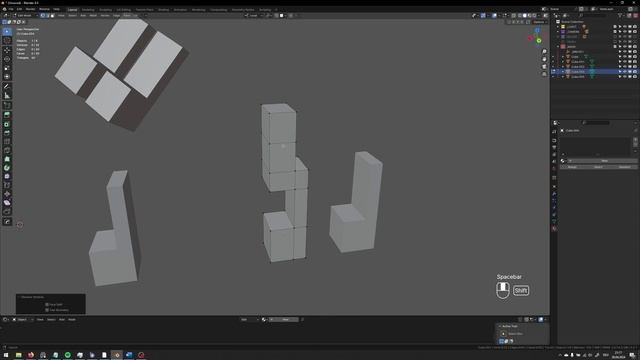Screen dimensions: 640x360
Task: Select the Inset Faces tool
Action: pyautogui.click(x=7, y=124)
